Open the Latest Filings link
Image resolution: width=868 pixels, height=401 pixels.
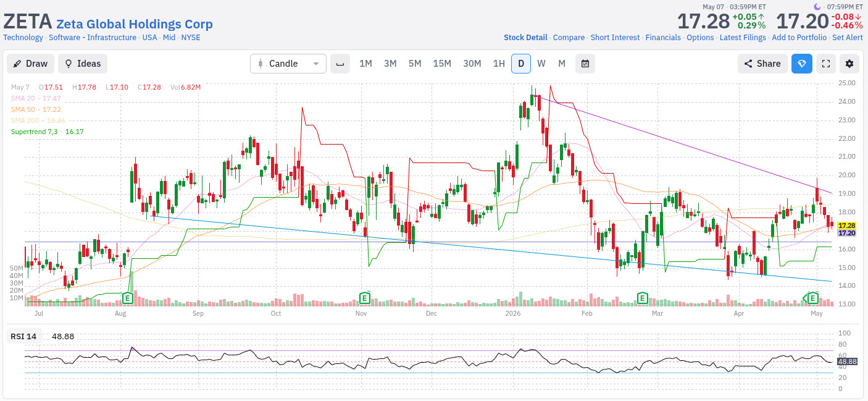[x=743, y=38]
